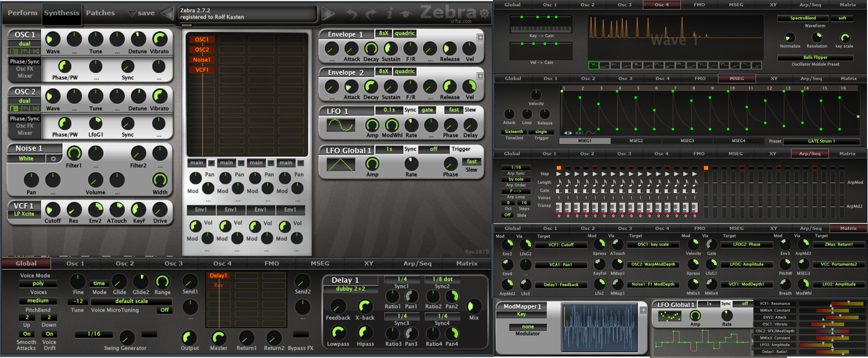The width and height of the screenshot is (868, 358).
Task: Open VCF 1 'LP Xcite' filter type dropdown
Action: pyautogui.click(x=24, y=214)
